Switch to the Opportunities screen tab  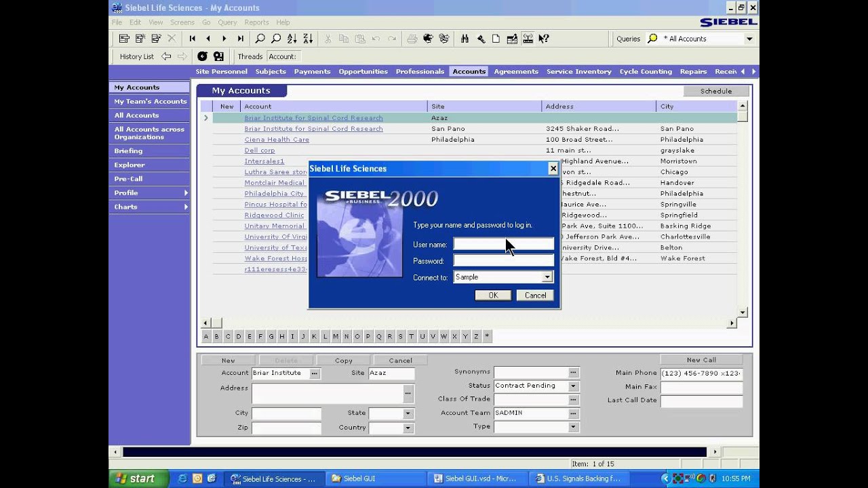363,71
